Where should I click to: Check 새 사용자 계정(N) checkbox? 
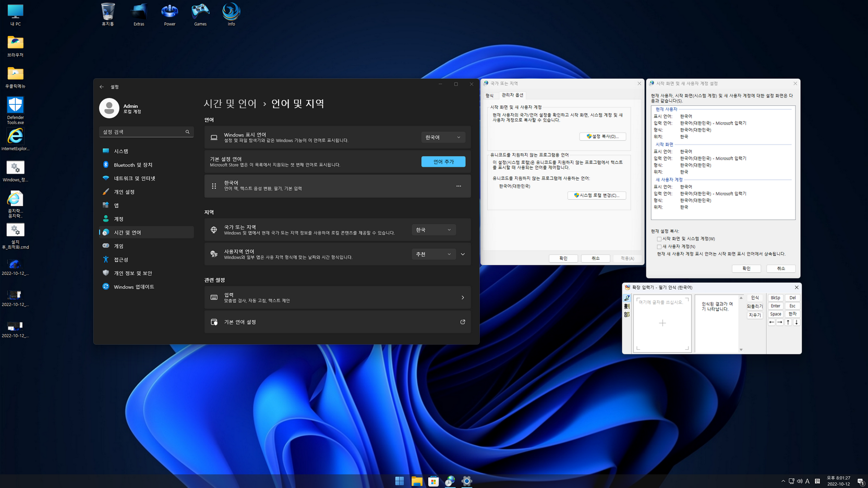[659, 247]
